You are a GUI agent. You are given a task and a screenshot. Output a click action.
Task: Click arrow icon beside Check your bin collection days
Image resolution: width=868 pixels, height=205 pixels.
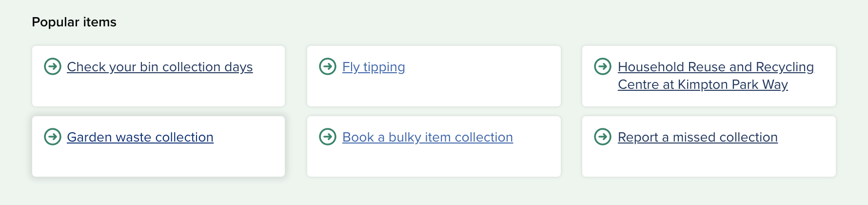point(53,66)
